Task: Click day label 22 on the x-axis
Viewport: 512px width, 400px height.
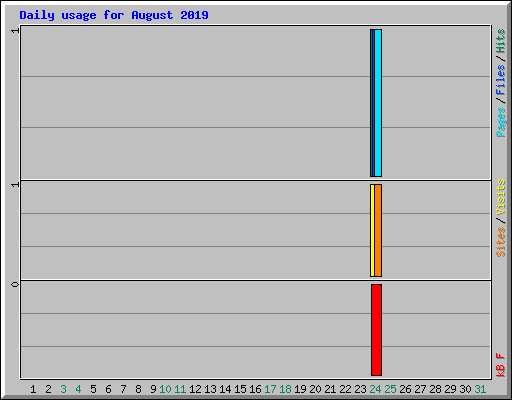Action: pyautogui.click(x=345, y=389)
